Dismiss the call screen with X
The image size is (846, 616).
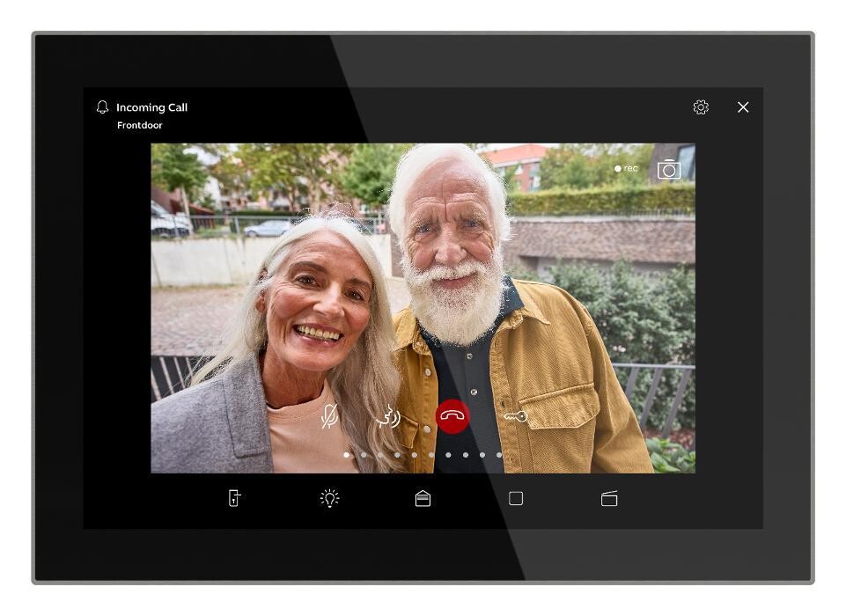[743, 107]
